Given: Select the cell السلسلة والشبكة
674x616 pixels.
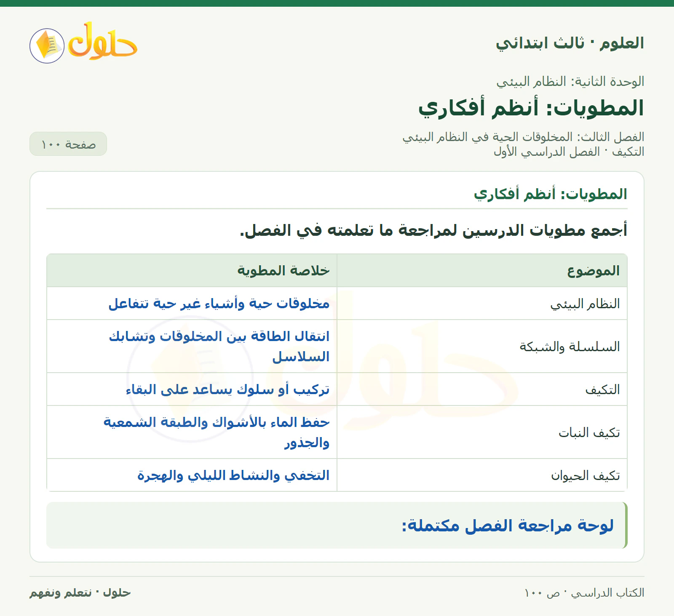Looking at the screenshot, I should pyautogui.click(x=482, y=347).
